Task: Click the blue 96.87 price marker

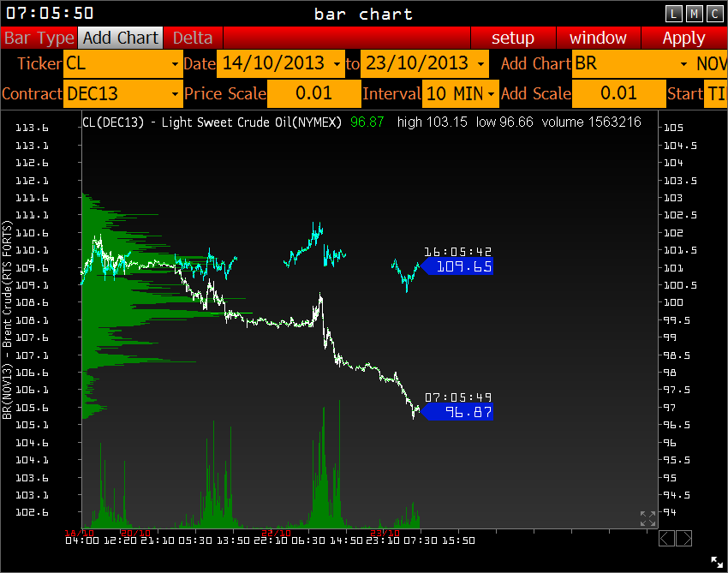Action: pyautogui.click(x=457, y=412)
